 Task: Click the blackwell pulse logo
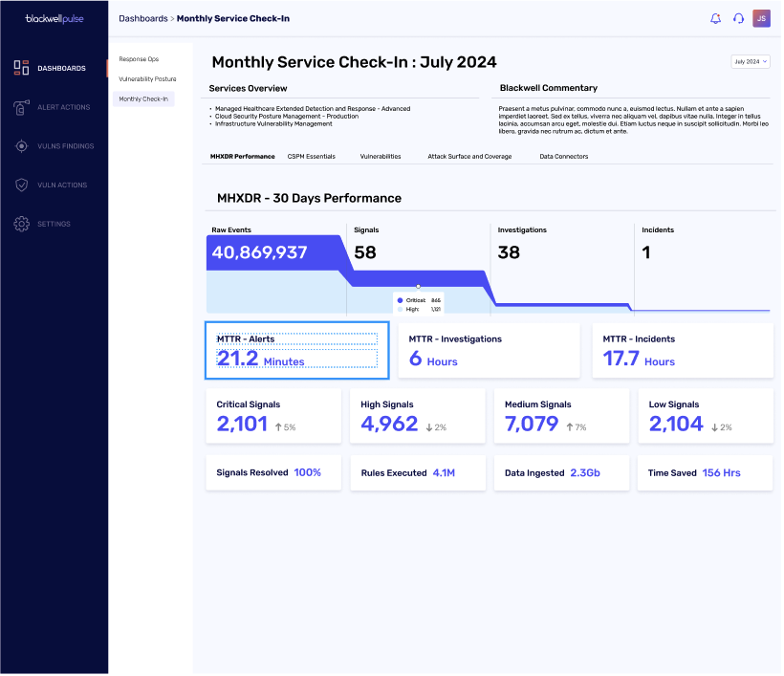(54, 18)
